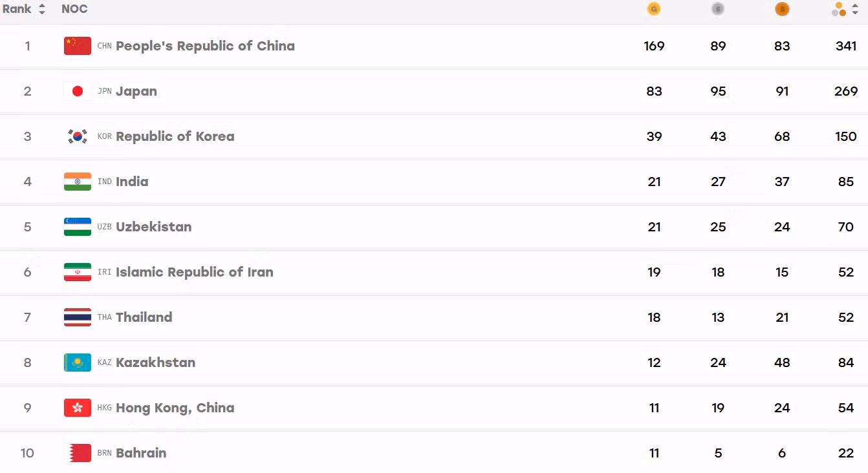Open People's Republic of China link
The image size is (868, 473).
pos(205,46)
